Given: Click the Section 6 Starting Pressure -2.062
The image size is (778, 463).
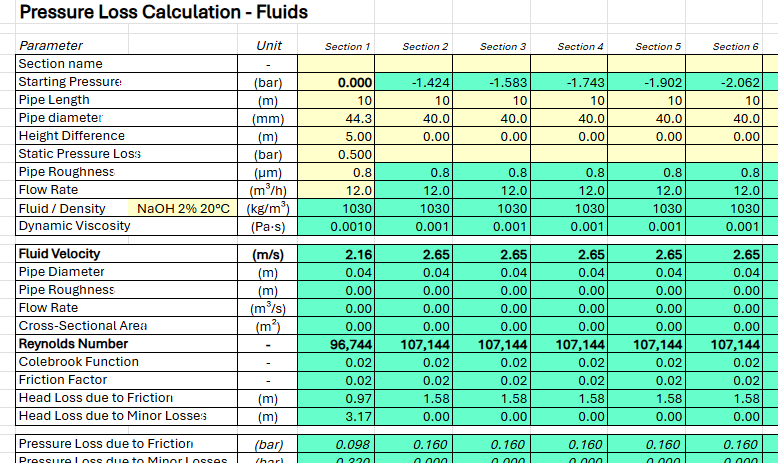Looking at the screenshot, I should click(x=723, y=82).
